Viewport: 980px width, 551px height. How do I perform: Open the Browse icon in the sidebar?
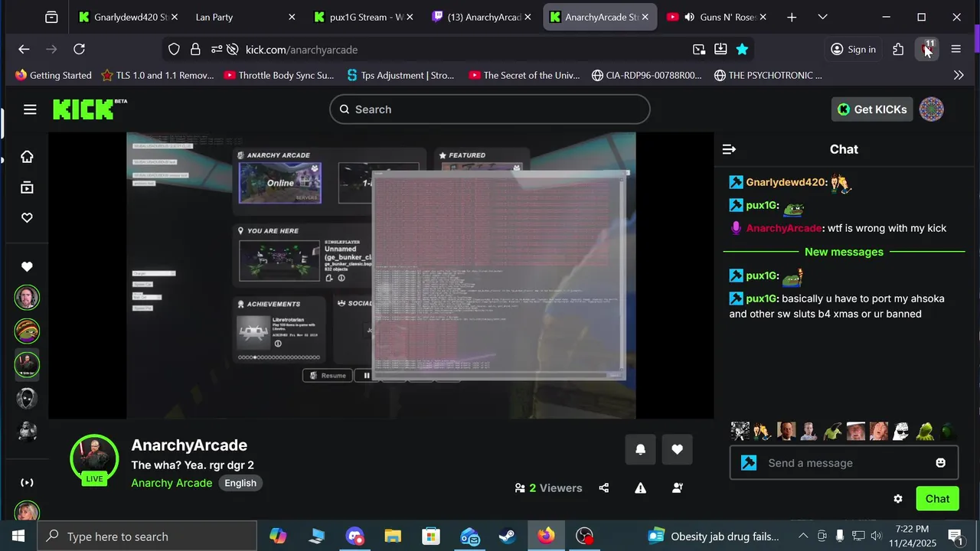click(27, 187)
